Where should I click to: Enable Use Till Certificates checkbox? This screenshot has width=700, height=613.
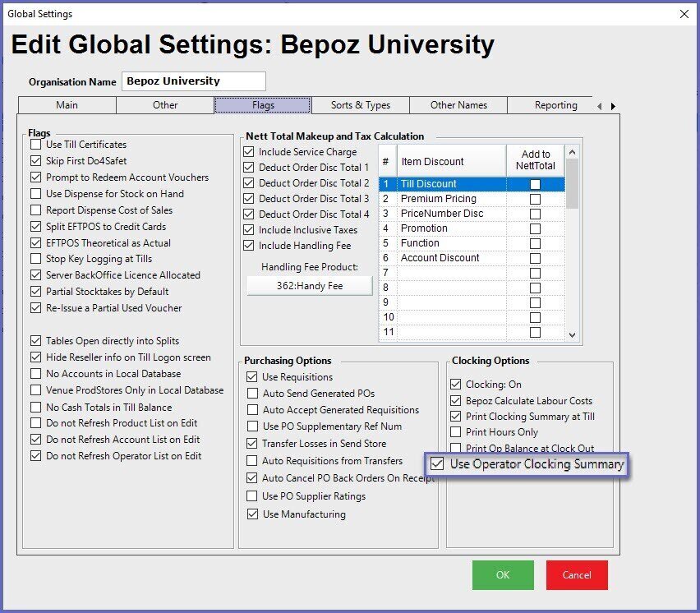click(35, 145)
